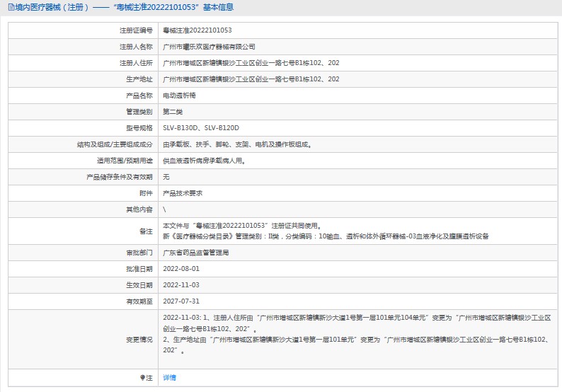Click the 管理类别 field label
Viewport: 562px width, 392px height.
[139, 112]
